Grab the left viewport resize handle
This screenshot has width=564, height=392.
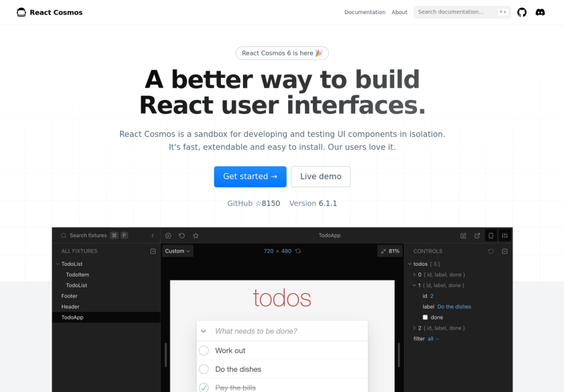pos(165,355)
